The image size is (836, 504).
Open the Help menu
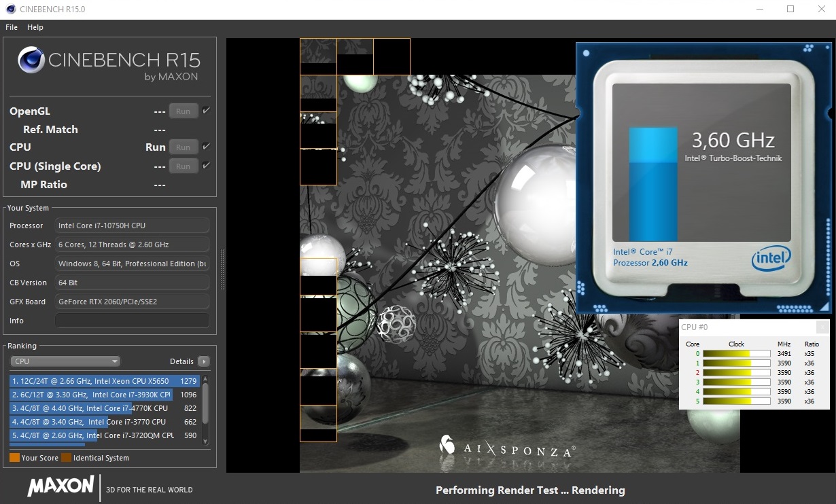point(35,27)
